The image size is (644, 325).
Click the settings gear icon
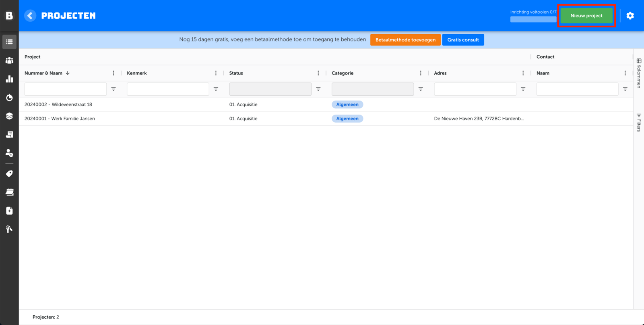(630, 16)
